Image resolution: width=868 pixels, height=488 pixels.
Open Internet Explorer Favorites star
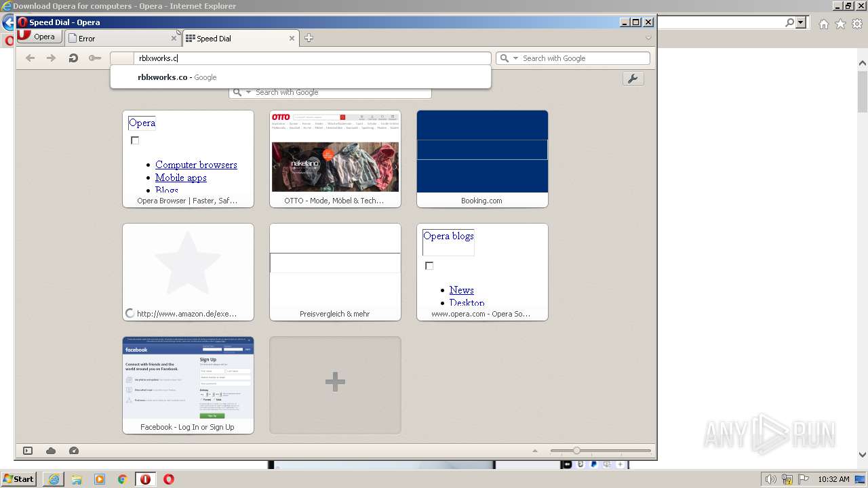pyautogui.click(x=840, y=24)
